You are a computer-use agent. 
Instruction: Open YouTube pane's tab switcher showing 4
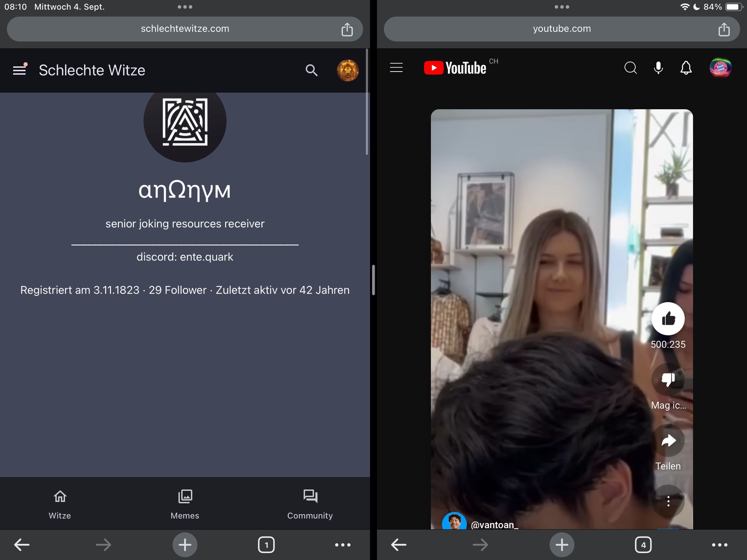tap(643, 545)
